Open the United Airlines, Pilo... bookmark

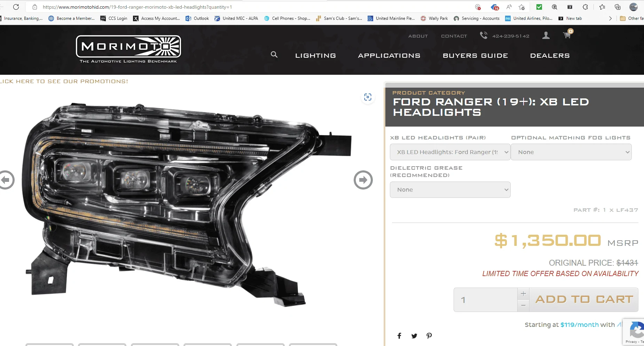click(529, 18)
